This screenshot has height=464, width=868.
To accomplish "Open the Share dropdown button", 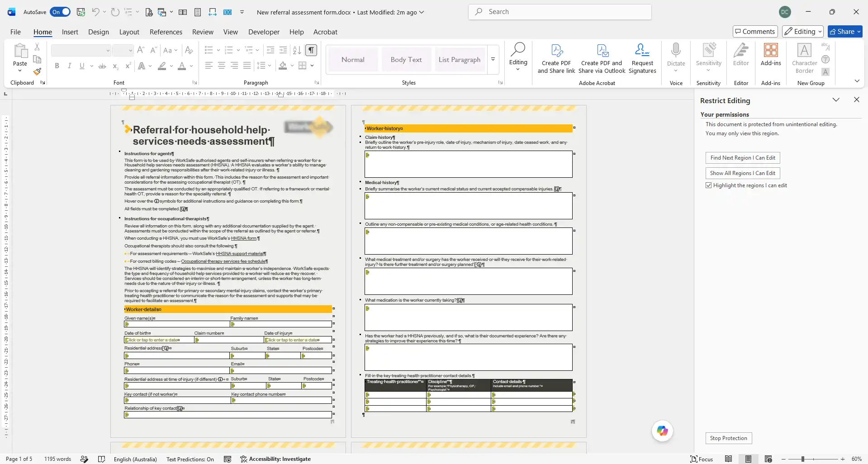I will (845, 32).
